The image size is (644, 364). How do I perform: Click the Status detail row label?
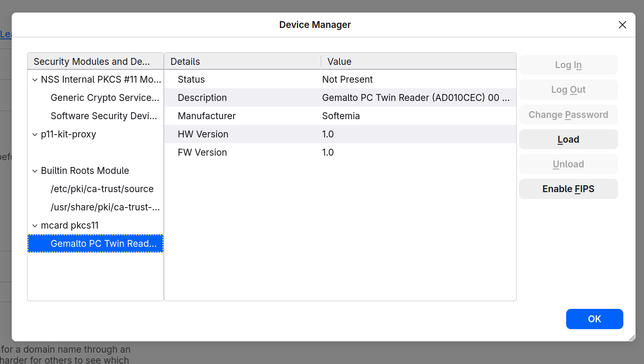pyautogui.click(x=191, y=79)
